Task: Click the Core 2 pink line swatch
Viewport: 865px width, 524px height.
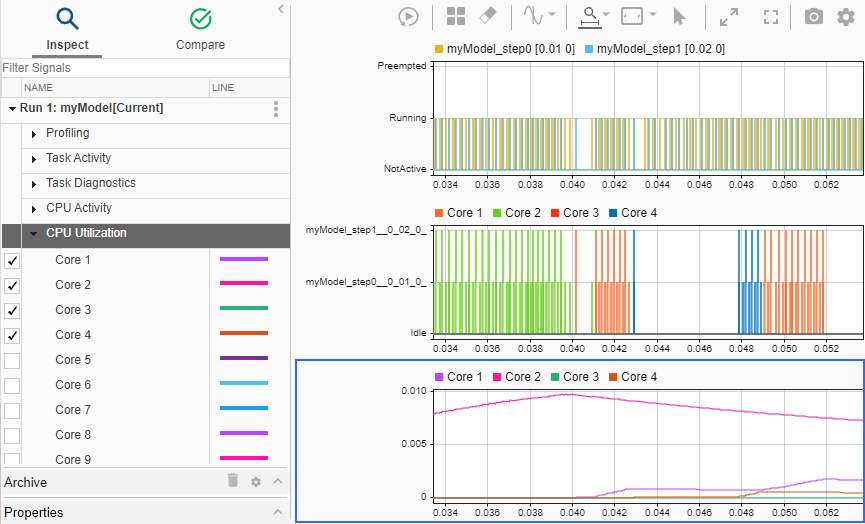Action: click(244, 284)
